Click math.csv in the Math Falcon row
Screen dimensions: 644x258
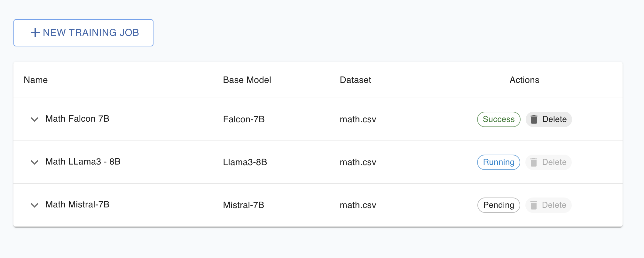coord(358,119)
